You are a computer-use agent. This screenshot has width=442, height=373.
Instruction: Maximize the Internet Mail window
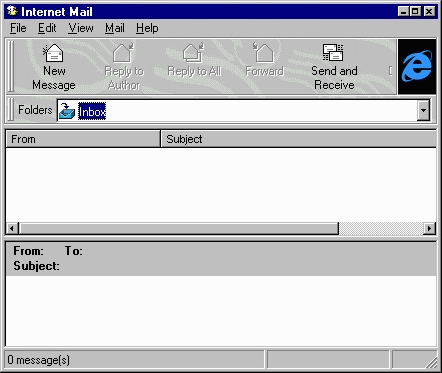click(x=415, y=12)
